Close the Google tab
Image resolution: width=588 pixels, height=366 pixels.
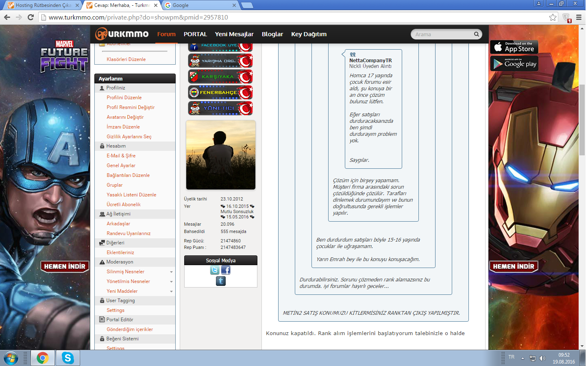click(234, 5)
